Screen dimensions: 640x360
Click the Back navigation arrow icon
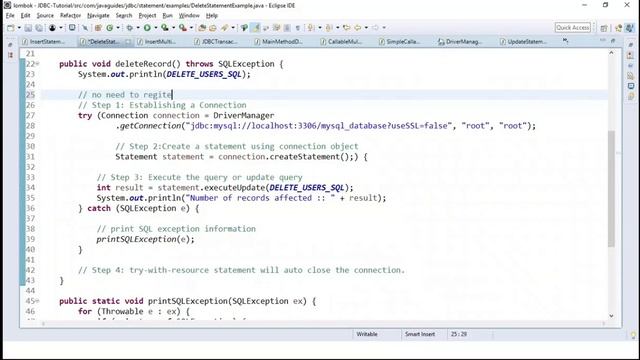click(358, 28)
